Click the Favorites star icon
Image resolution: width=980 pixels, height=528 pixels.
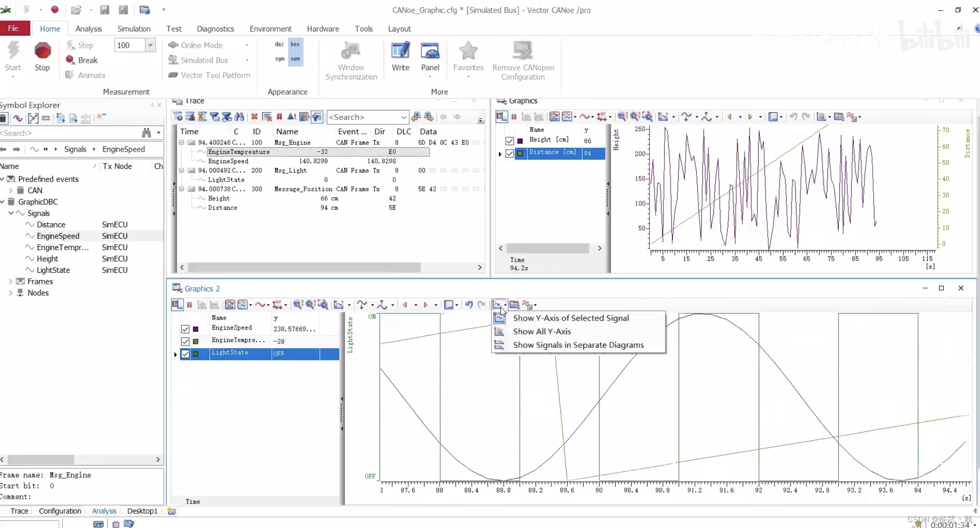click(468, 51)
